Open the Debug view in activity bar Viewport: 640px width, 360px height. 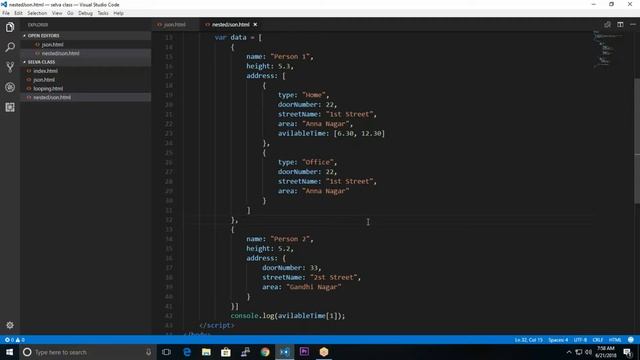click(x=10, y=87)
